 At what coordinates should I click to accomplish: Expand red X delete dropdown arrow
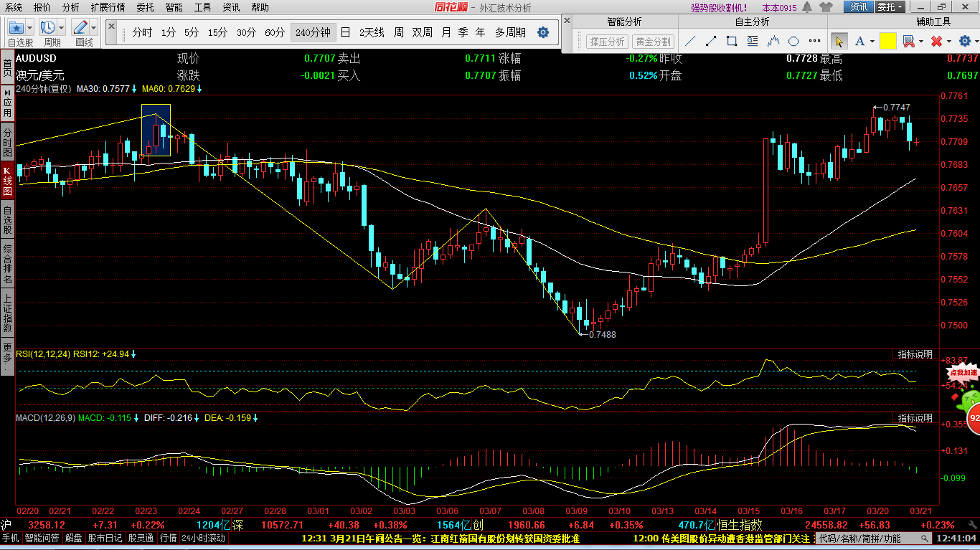948,42
